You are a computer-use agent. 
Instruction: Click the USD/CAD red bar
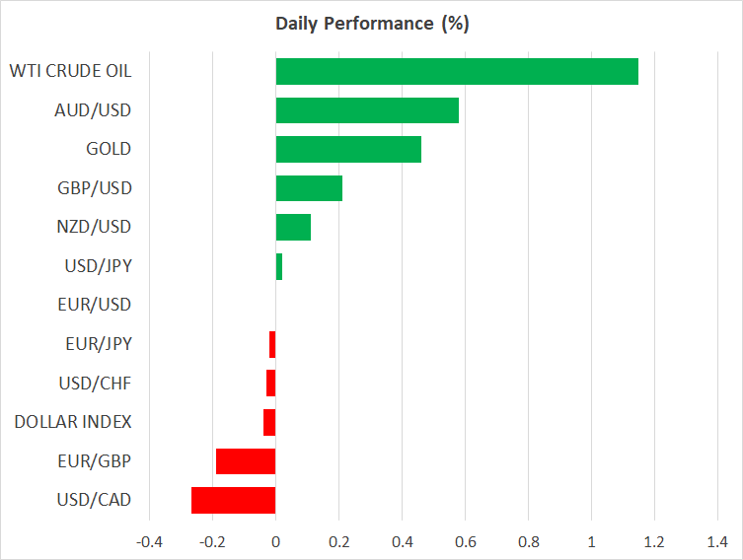[x=233, y=500]
